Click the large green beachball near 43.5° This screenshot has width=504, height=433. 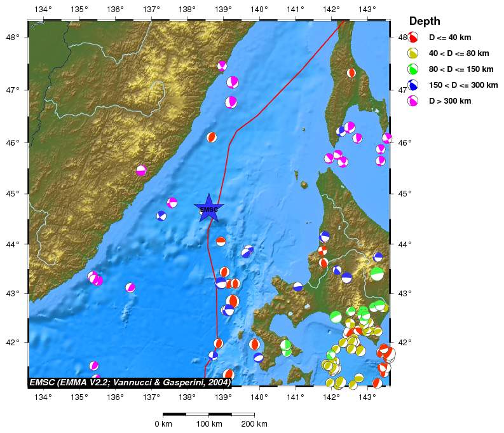[377, 273]
